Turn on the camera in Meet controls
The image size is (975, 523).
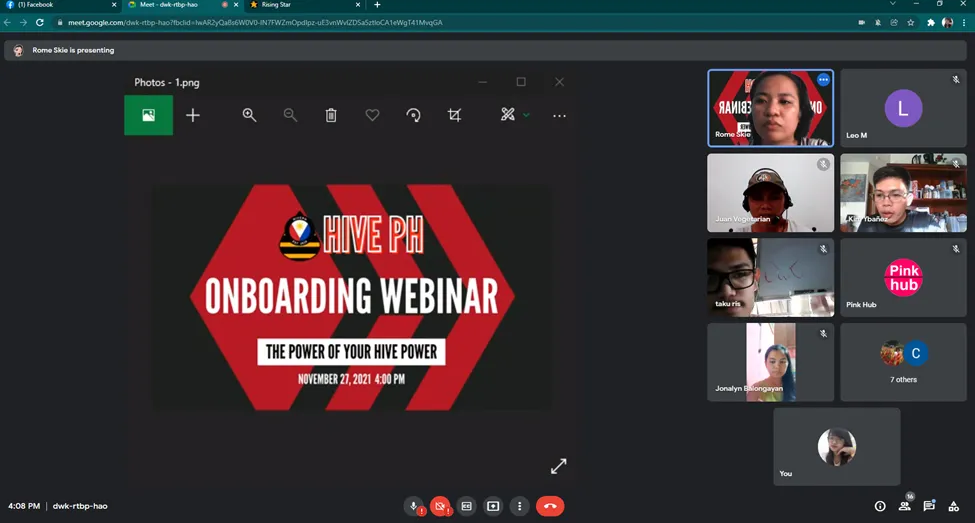[x=441, y=506]
